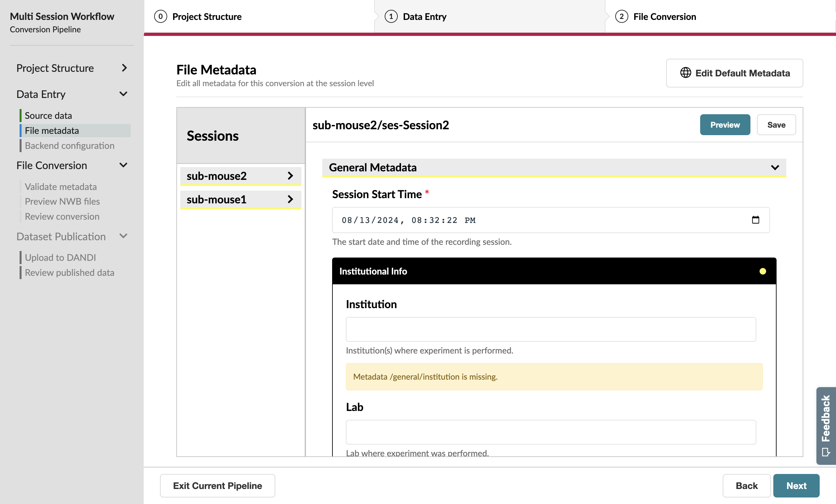836x504 pixels.
Task: Open the Feedback side tab
Action: (x=826, y=426)
